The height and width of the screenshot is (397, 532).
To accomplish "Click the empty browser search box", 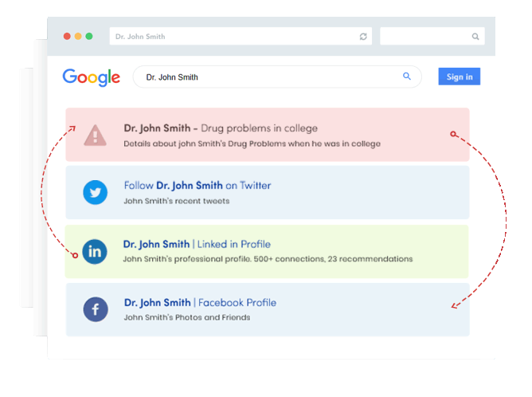I will [x=424, y=37].
